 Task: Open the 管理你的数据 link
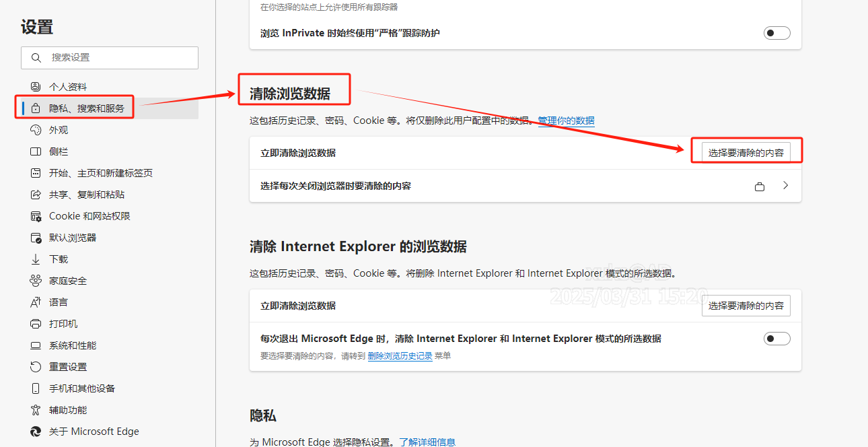(x=566, y=121)
